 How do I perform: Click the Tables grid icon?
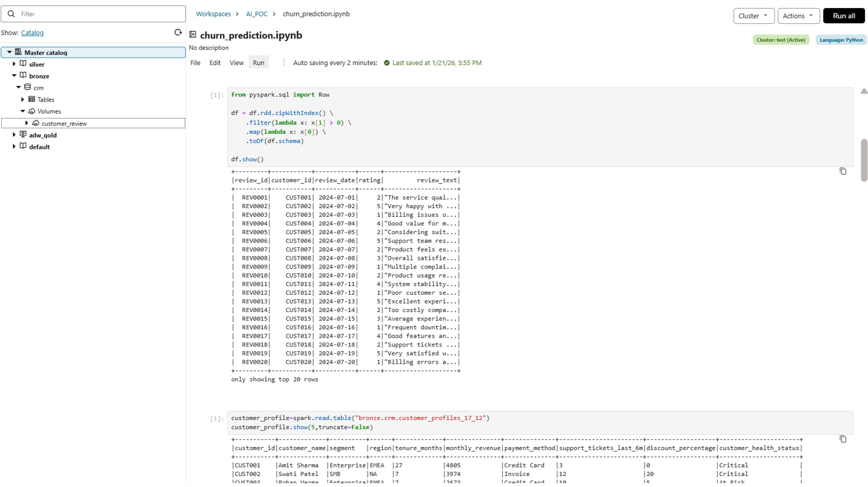click(31, 99)
